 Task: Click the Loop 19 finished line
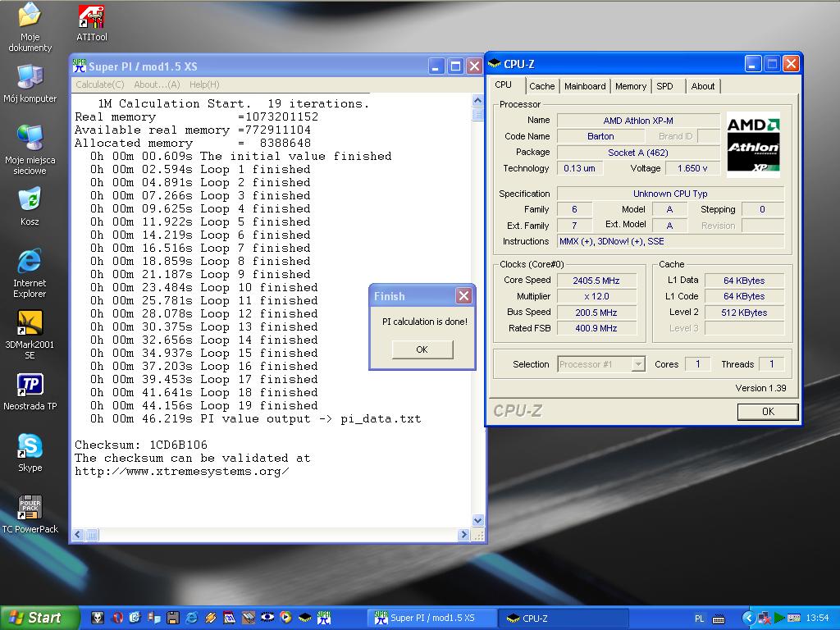pos(203,405)
